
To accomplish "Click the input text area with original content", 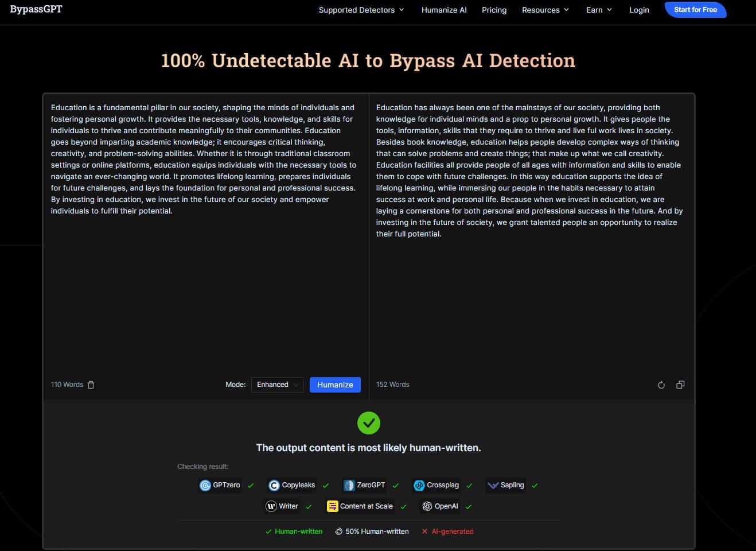I will click(x=205, y=235).
